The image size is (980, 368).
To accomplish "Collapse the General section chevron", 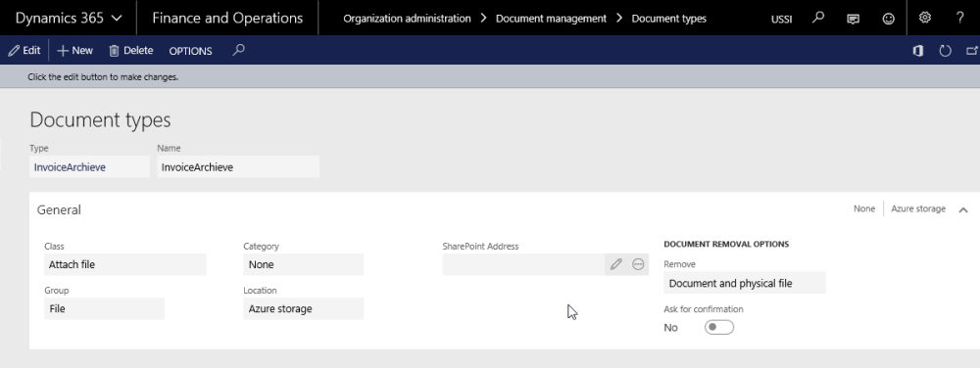I will [x=963, y=209].
